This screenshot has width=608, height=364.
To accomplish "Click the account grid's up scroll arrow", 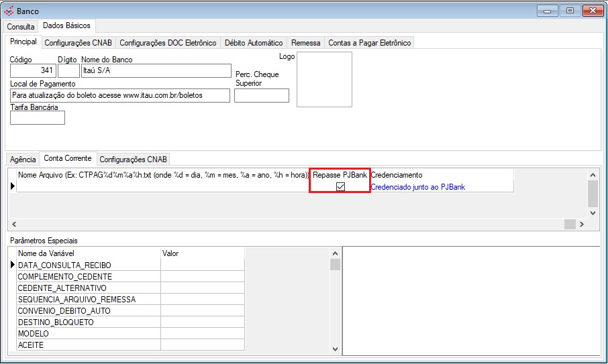I will pyautogui.click(x=593, y=175).
